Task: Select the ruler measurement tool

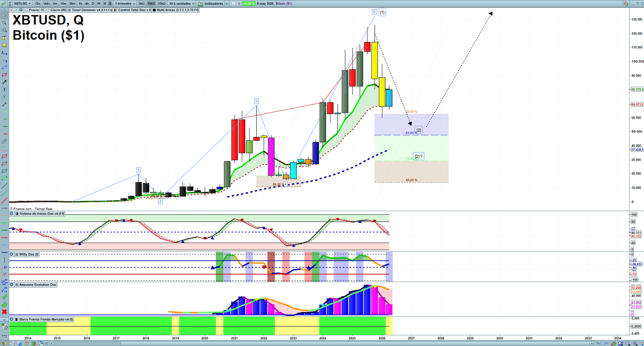Action: coord(4,142)
